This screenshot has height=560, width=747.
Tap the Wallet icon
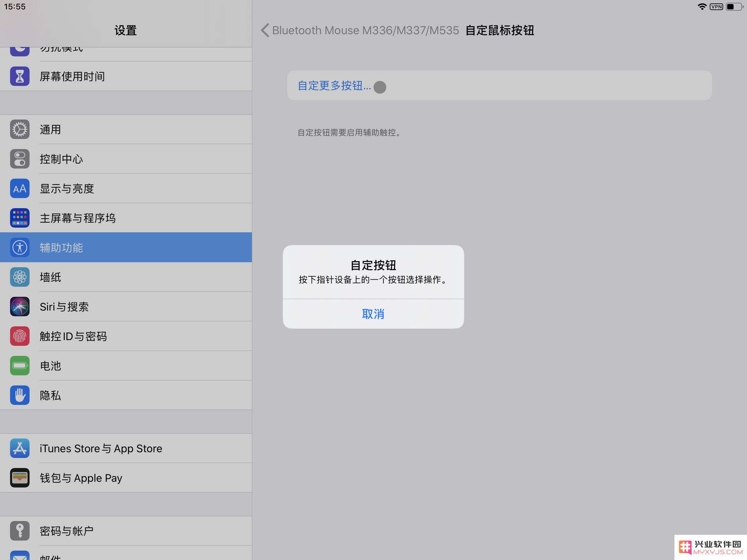(19, 478)
